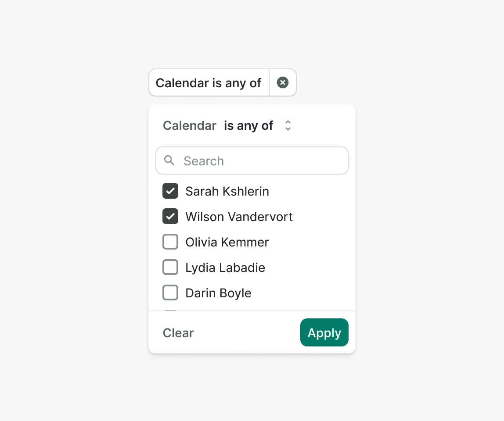
Task: Click the "Calendar is any of" filter chip
Action: click(209, 82)
